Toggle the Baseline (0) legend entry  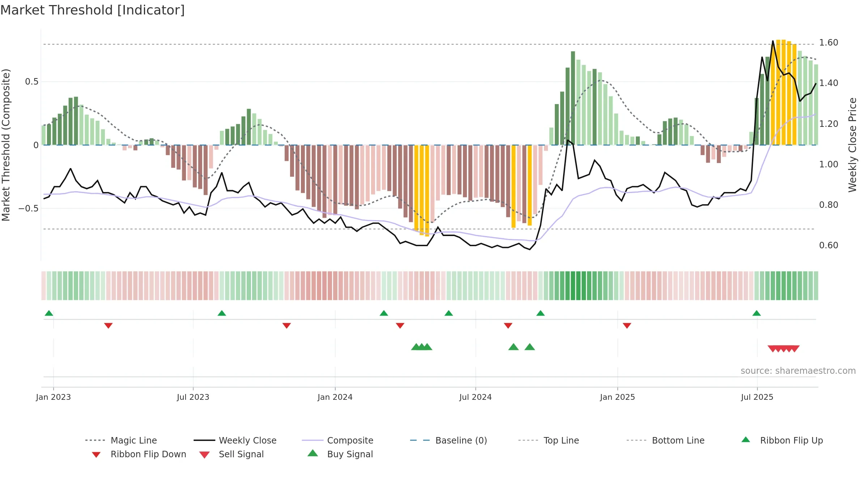click(x=448, y=440)
